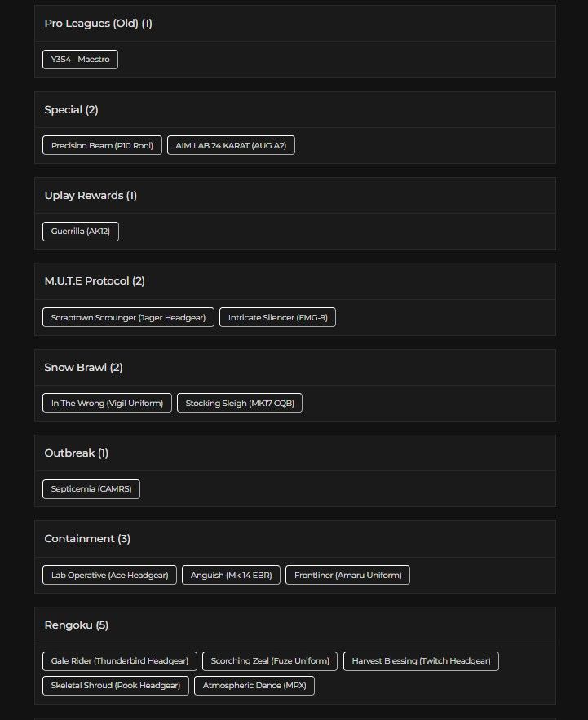Click Scraptown Scrounger (Jager Headgear) tag
The height and width of the screenshot is (720, 588).
point(128,317)
